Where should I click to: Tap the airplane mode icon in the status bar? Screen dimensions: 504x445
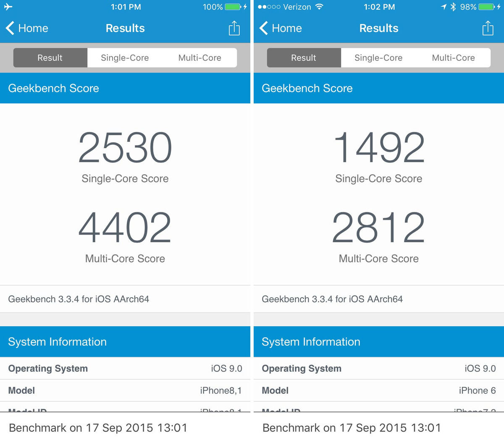point(8,7)
